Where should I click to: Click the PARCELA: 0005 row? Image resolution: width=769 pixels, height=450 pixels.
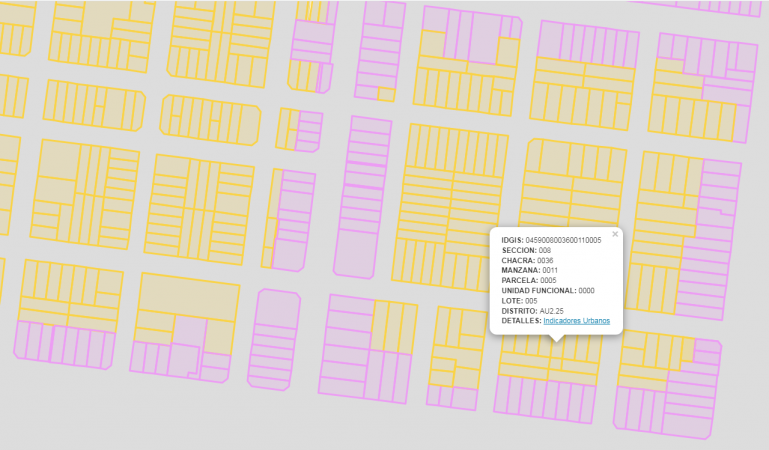[529, 280]
